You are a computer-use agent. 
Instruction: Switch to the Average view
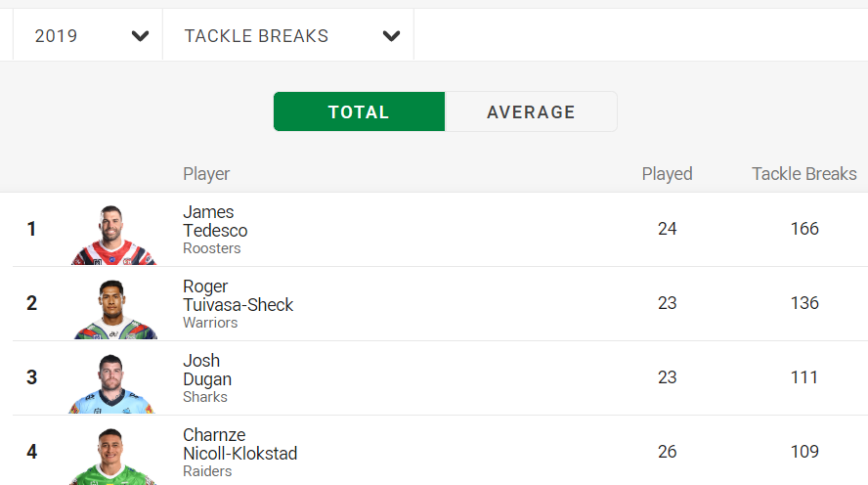tap(531, 111)
